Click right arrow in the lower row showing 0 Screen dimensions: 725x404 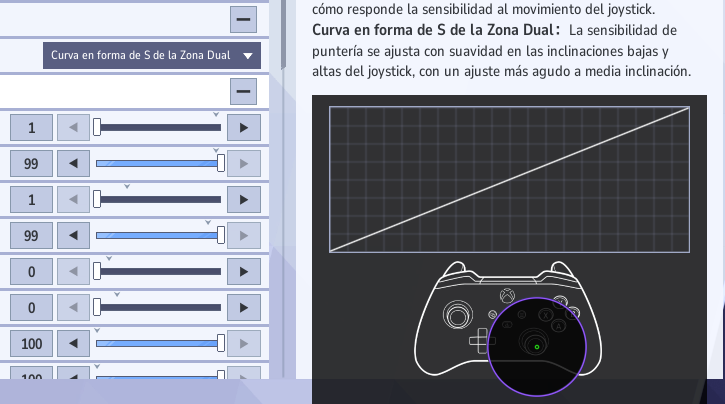point(244,308)
